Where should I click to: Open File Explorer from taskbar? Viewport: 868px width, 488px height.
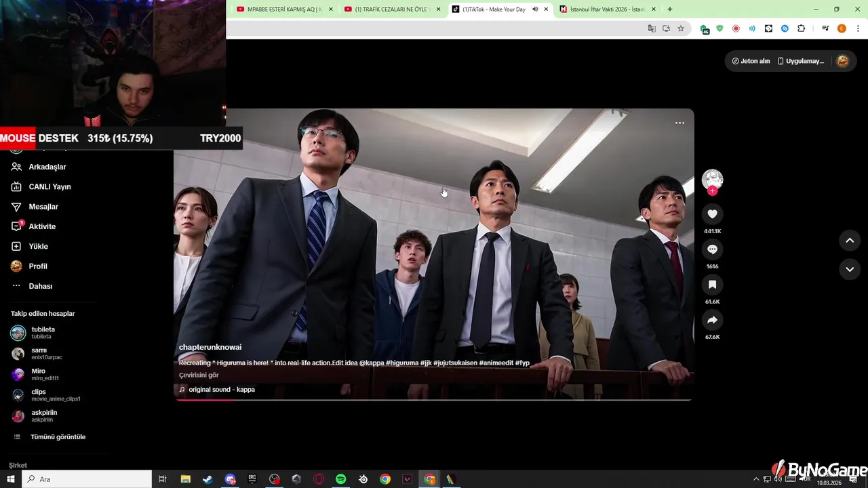coord(185,479)
